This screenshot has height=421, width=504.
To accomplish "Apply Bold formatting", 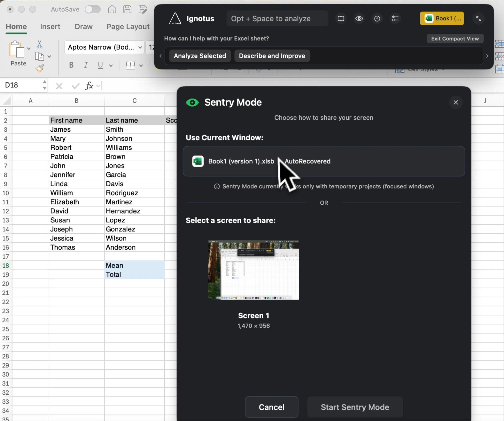I will [x=71, y=65].
